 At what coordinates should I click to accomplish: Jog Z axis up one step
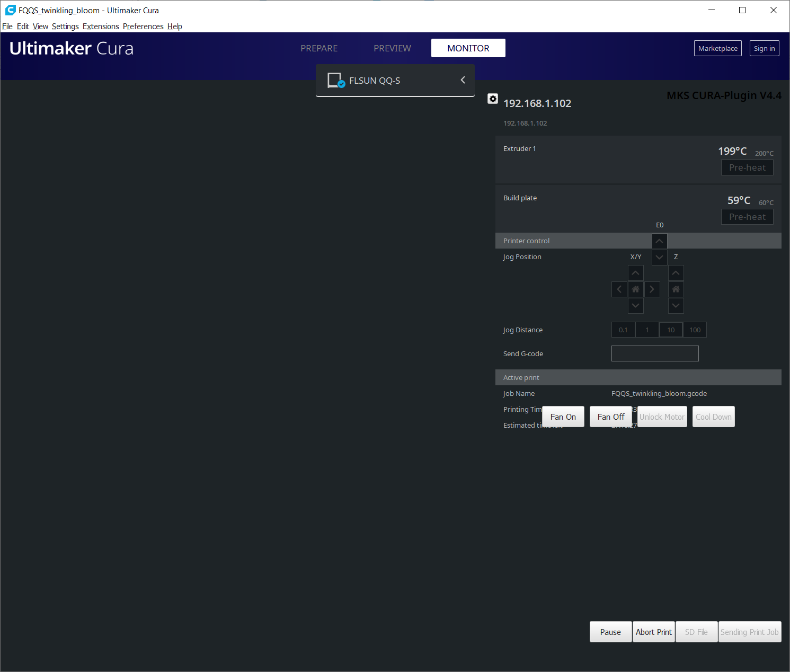(x=676, y=273)
